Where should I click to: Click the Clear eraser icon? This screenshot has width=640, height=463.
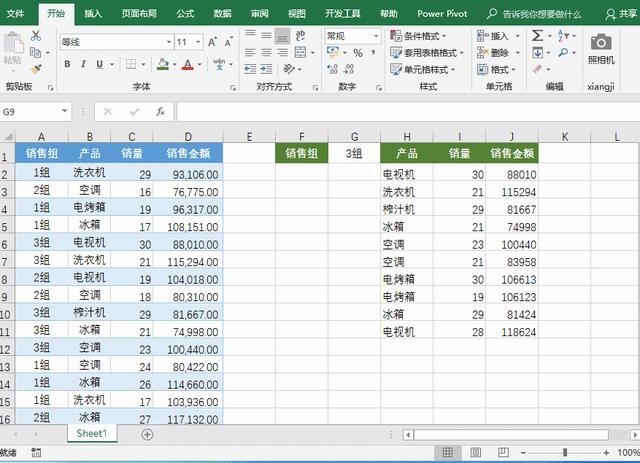coord(538,69)
